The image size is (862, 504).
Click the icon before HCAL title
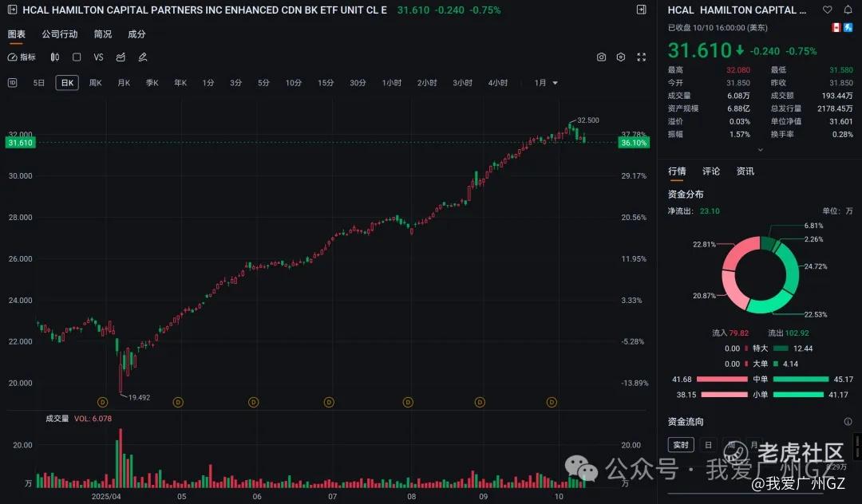tap(13, 10)
